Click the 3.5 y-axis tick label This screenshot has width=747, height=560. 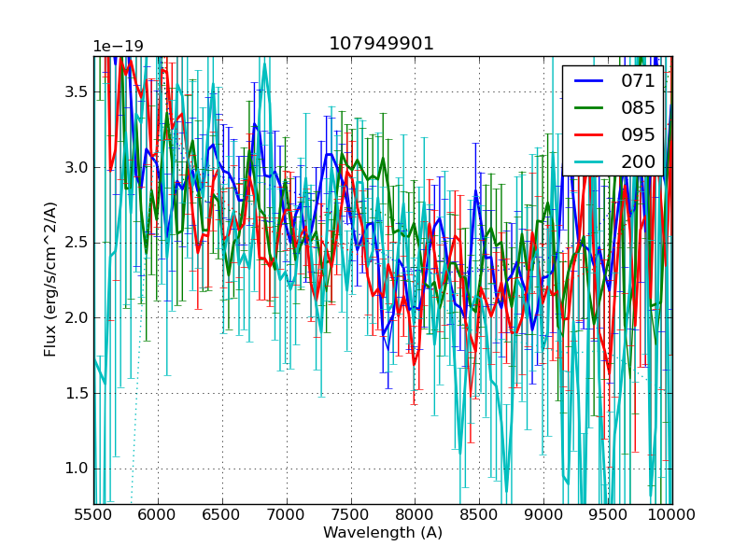pyautogui.click(x=76, y=92)
